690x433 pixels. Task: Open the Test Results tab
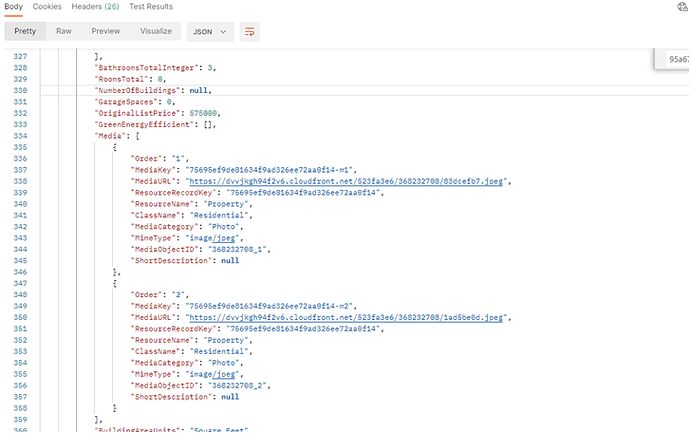pyautogui.click(x=151, y=7)
